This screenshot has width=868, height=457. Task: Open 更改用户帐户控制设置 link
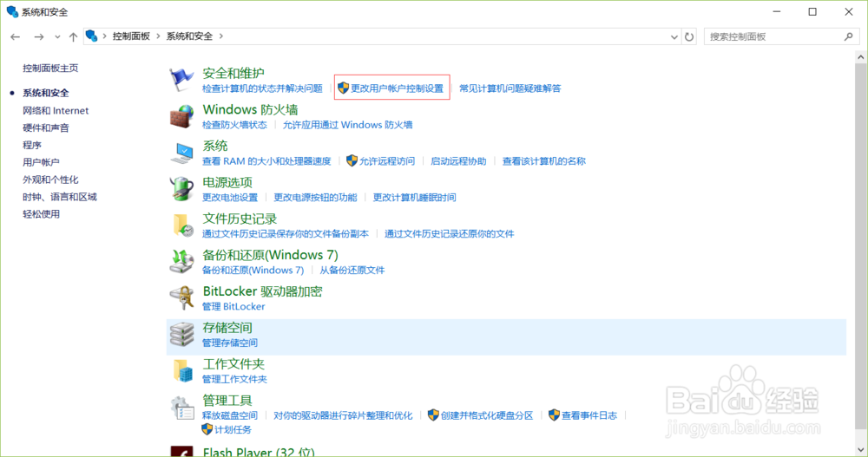point(397,88)
